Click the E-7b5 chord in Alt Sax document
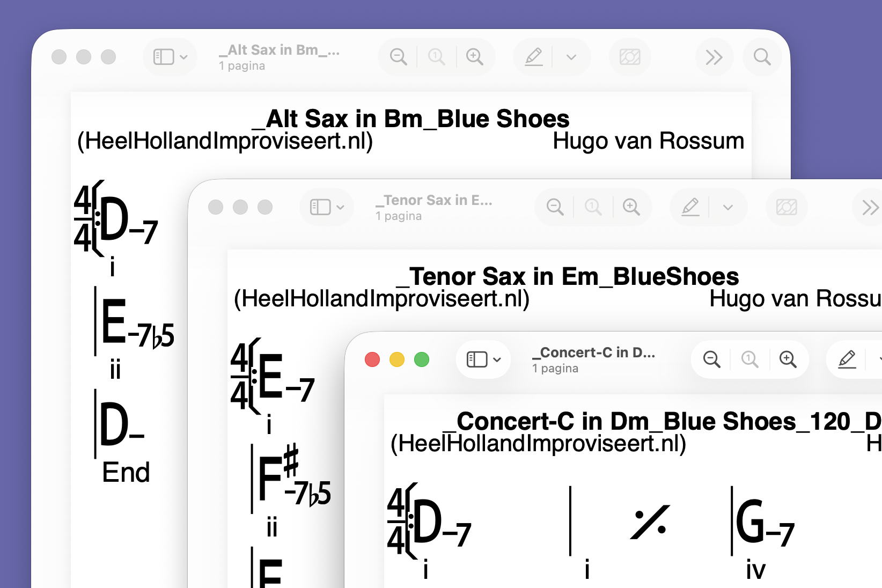Image resolution: width=882 pixels, height=588 pixels. (137, 324)
